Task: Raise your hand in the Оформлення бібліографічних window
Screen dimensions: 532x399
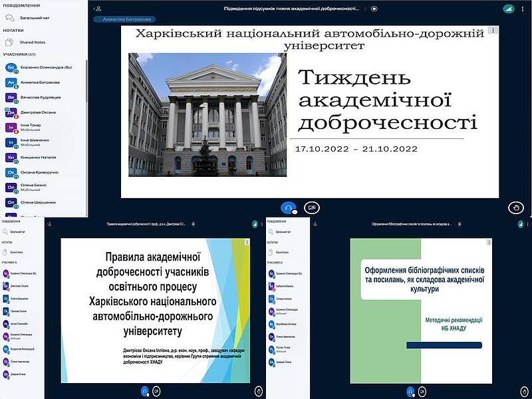Action: click(525, 391)
